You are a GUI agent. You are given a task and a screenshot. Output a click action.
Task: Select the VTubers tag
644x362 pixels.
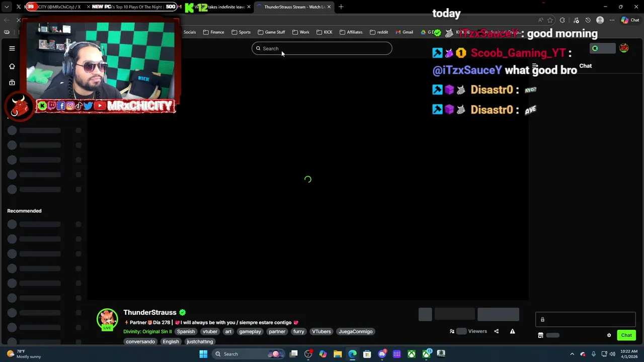pos(321,331)
